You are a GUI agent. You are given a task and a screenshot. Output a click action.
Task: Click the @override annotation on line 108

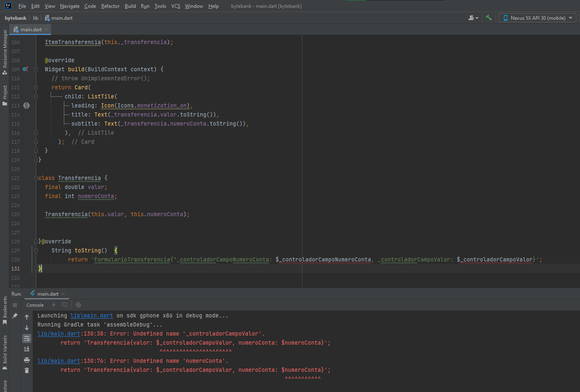point(60,61)
